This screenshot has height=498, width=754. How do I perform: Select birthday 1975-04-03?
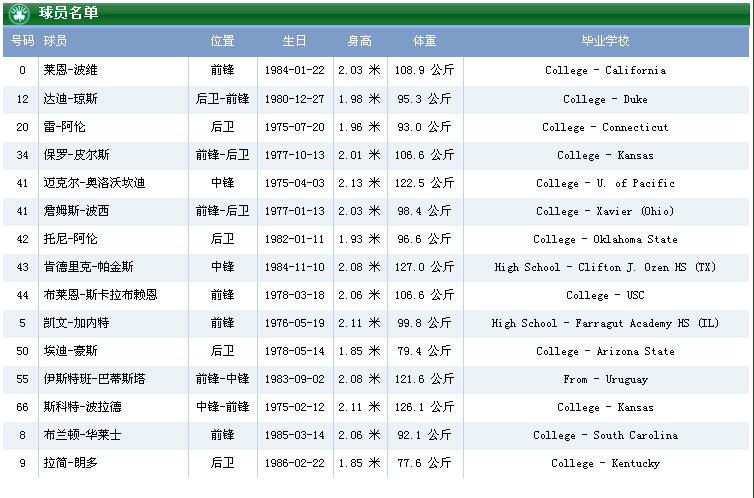click(x=294, y=183)
